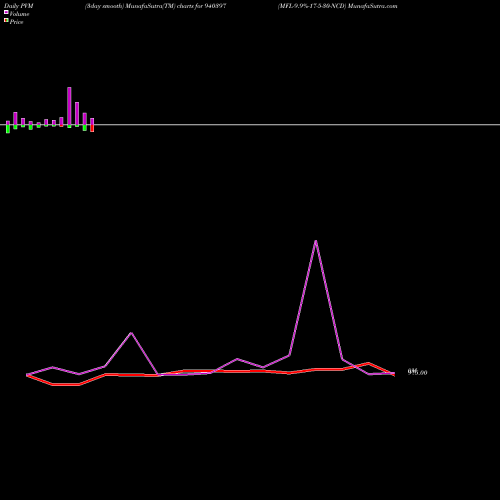Click the Price legend color swatch
500x500 pixels.
(x=6, y=20)
